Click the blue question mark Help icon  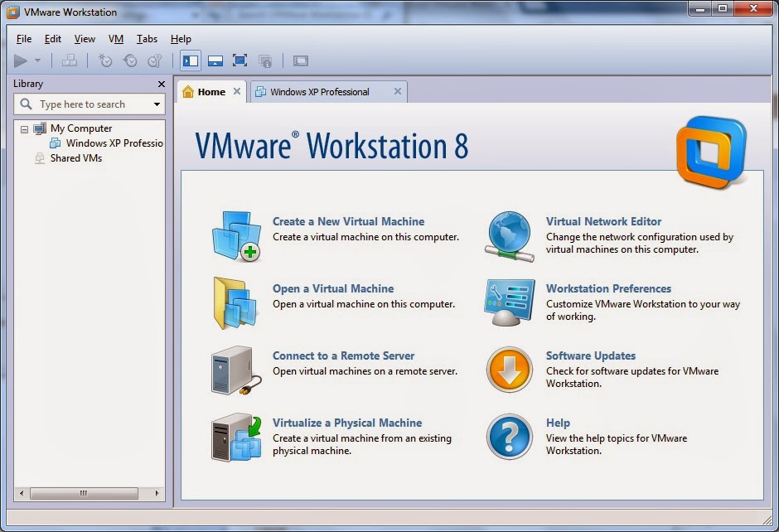pos(510,438)
